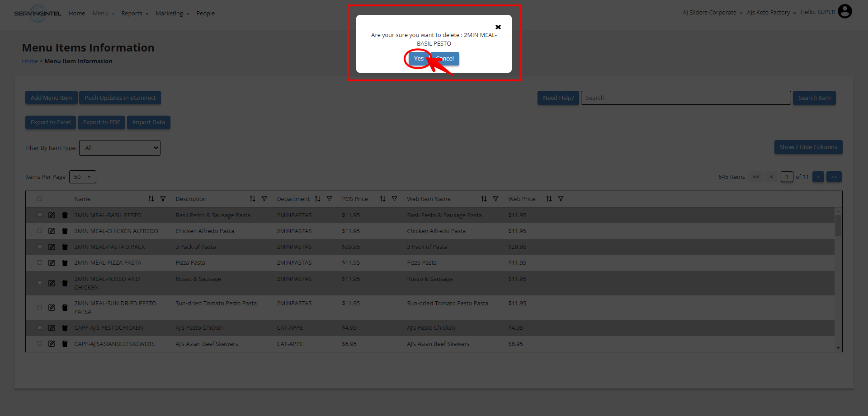Select checkbox for 2MIN MEAL-PIZZA PASTA row
The width and height of the screenshot is (868, 416).
point(40,263)
